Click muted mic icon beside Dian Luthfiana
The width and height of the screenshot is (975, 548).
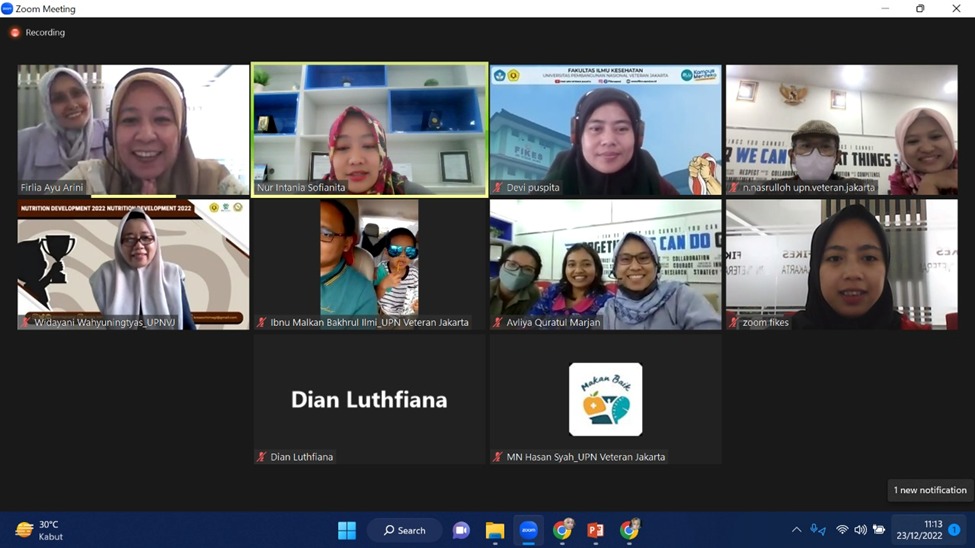(x=262, y=457)
